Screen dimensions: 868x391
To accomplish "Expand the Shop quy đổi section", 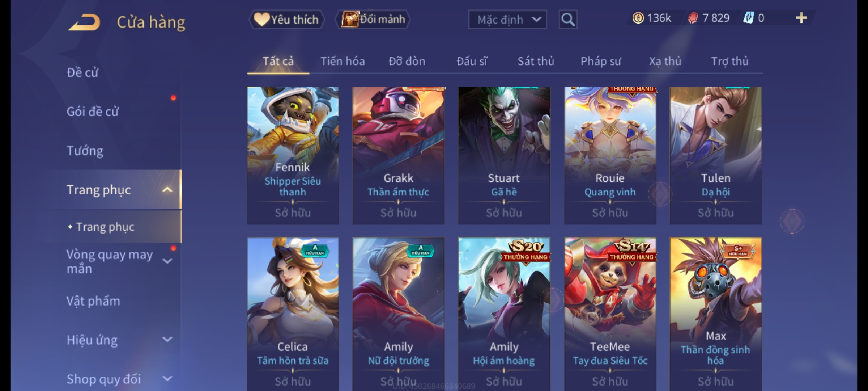I will tap(167, 379).
